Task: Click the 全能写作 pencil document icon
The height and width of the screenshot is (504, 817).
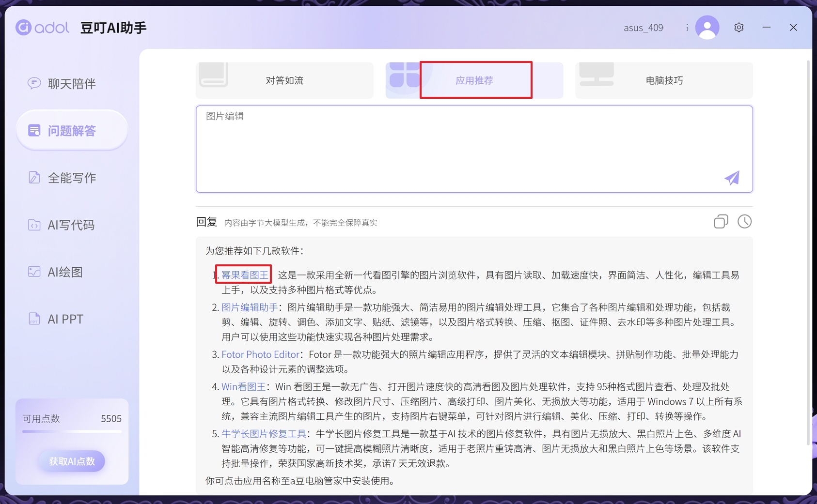Action: [34, 178]
